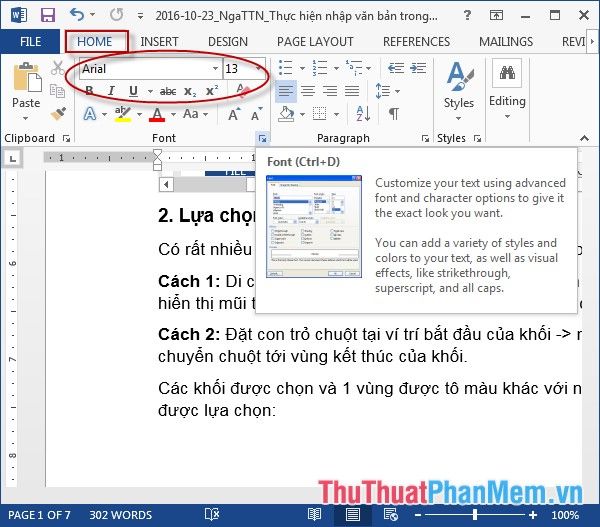Apply the yellow text highlight color

coord(122,114)
